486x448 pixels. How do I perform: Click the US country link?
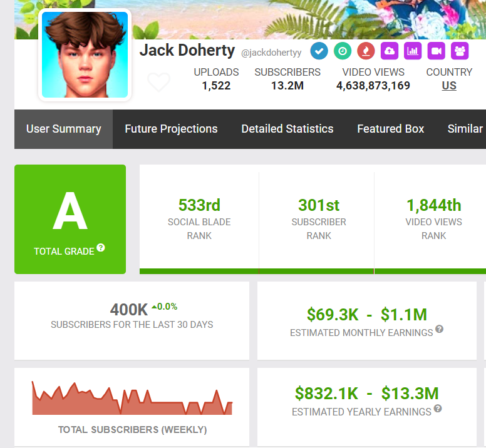449,86
